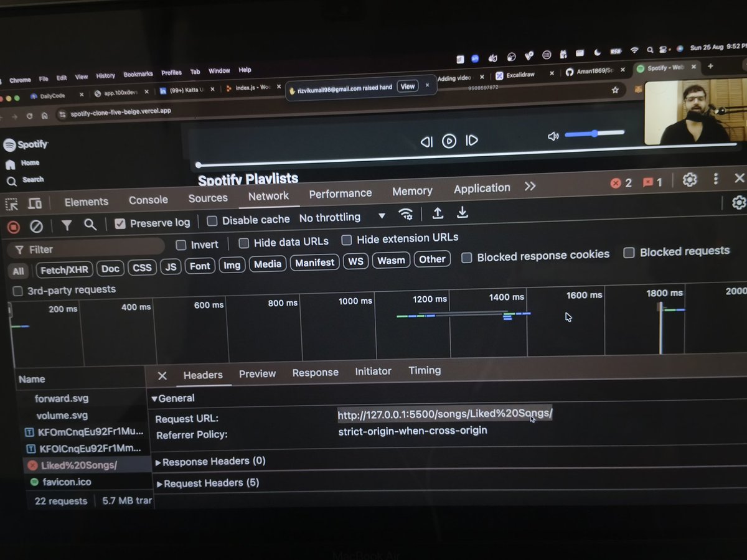Check the Invert filter checkbox

(x=181, y=245)
